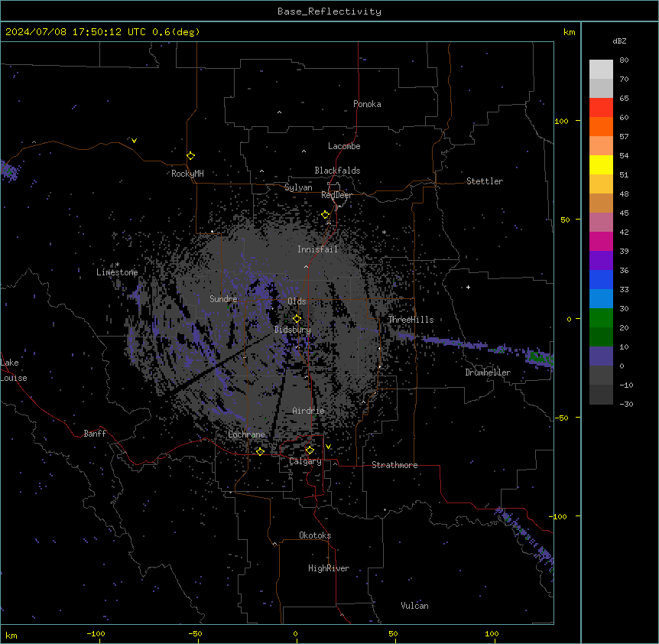Click the Ponoka city label
The image size is (659, 644).
(x=367, y=104)
